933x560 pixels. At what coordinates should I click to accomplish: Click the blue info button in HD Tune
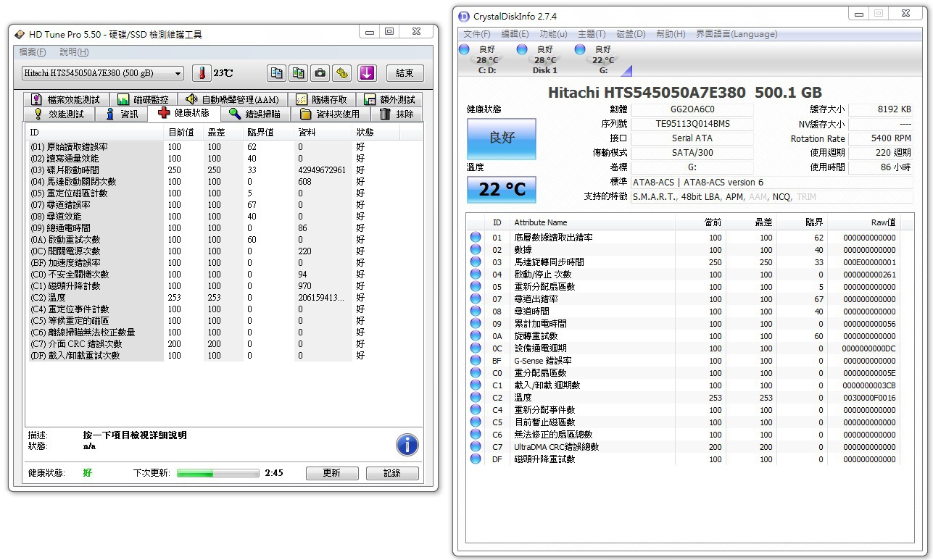click(407, 445)
